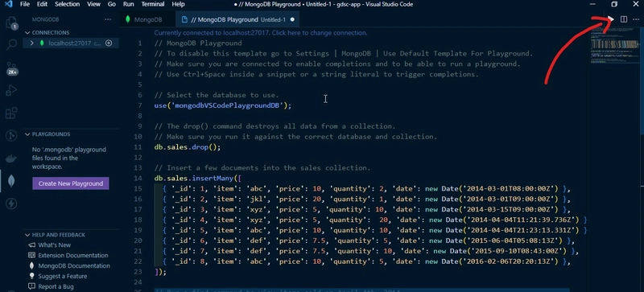Click the '// Insert a few documents' comment

coord(262,168)
